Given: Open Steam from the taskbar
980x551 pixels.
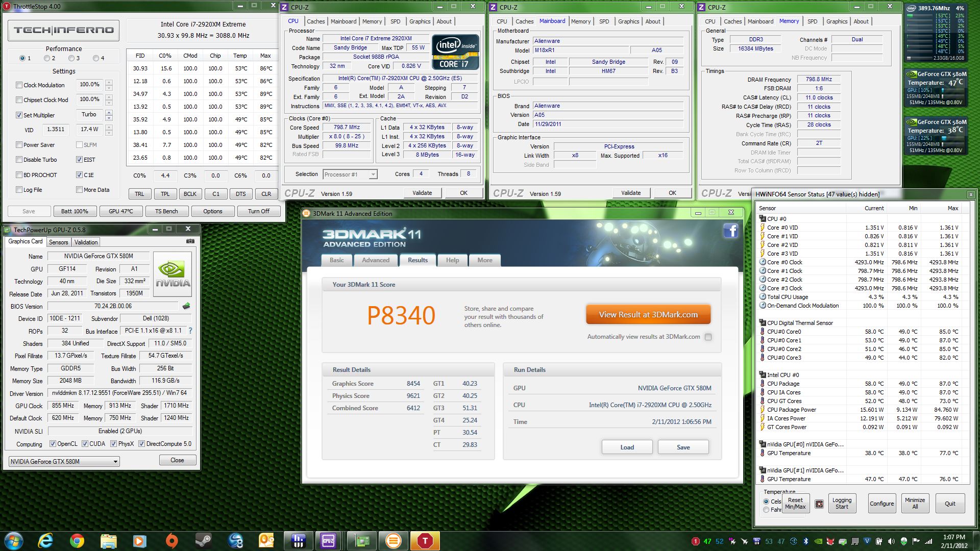Looking at the screenshot, I should [204, 541].
